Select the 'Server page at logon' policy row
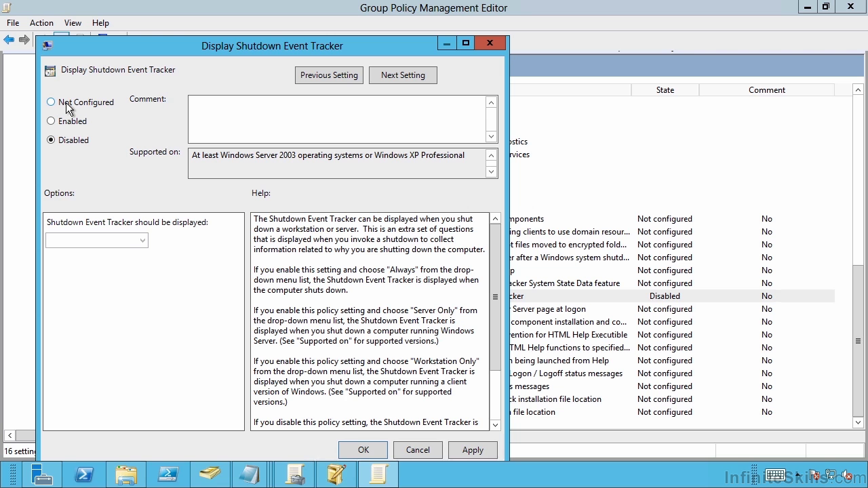The height and width of the screenshot is (488, 868). coord(671,309)
